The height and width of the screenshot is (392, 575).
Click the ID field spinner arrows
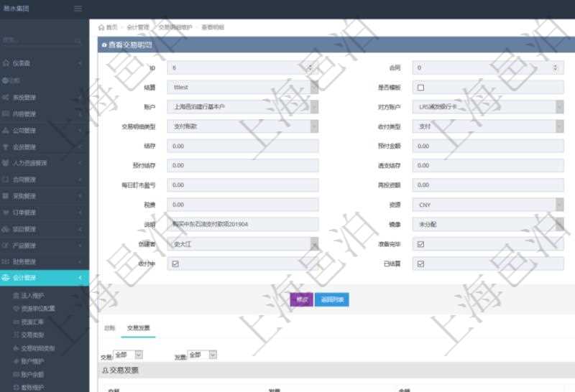pyautogui.click(x=310, y=67)
